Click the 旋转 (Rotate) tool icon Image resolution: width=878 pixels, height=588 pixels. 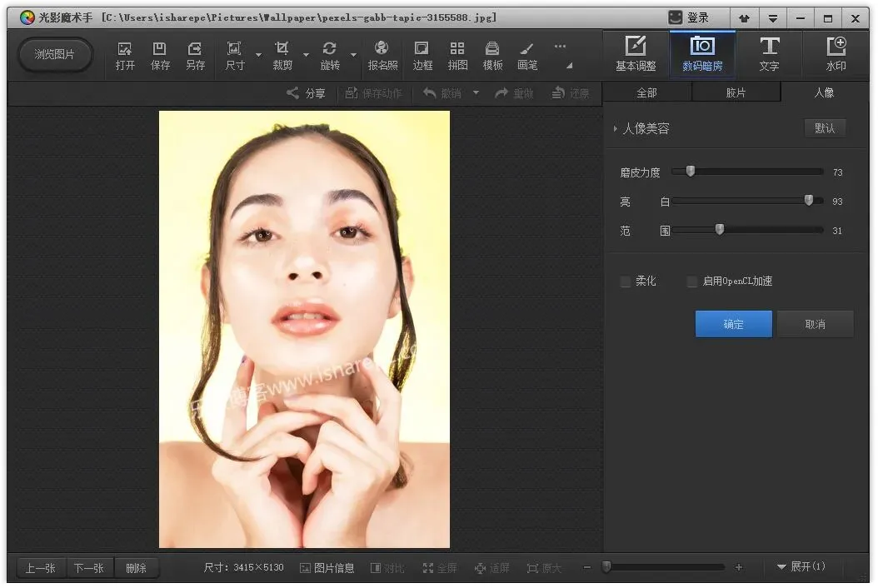coord(330,55)
